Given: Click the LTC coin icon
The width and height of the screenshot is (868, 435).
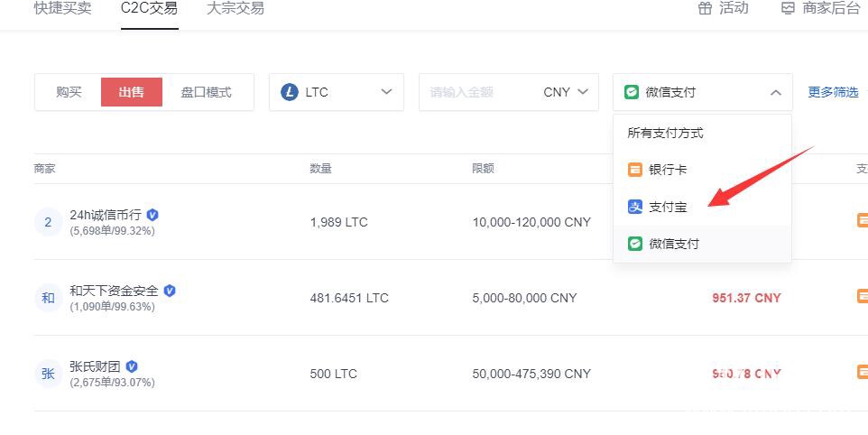Looking at the screenshot, I should (289, 92).
